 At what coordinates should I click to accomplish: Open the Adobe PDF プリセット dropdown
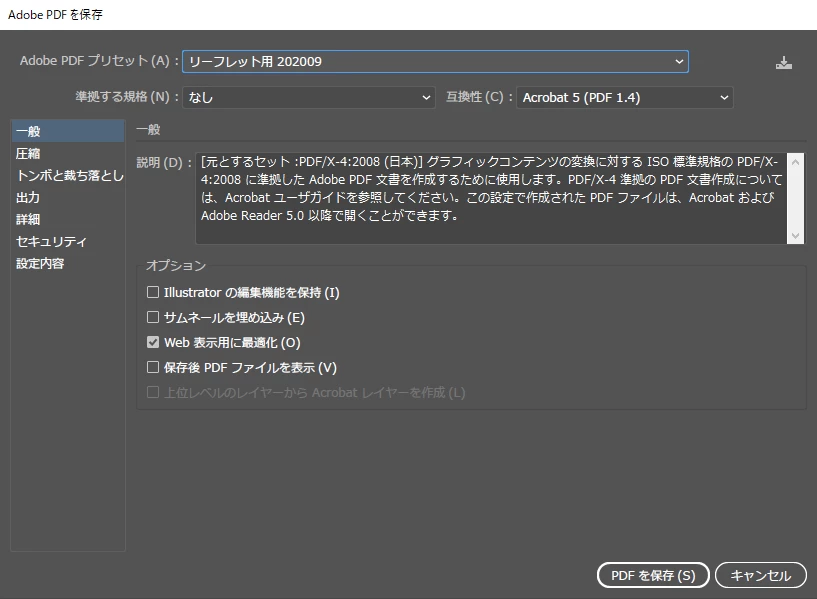pos(435,61)
